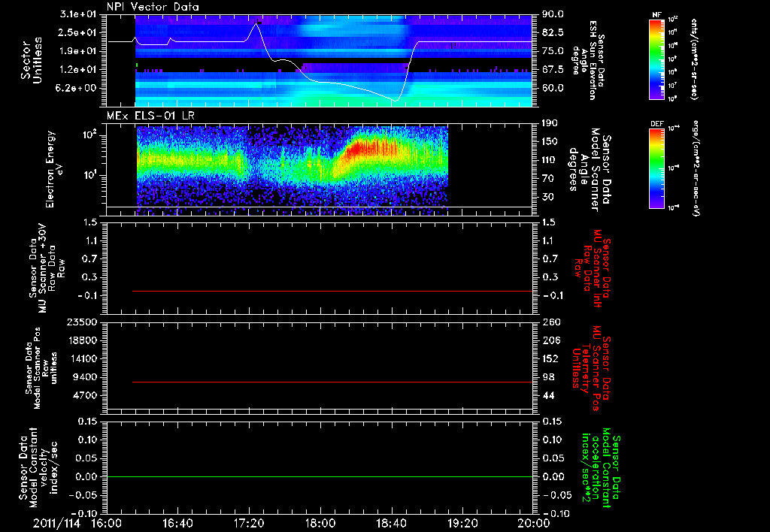Click the cnts/(cm**2-sr-sec) units label
770x532 pixels.
click(694, 59)
